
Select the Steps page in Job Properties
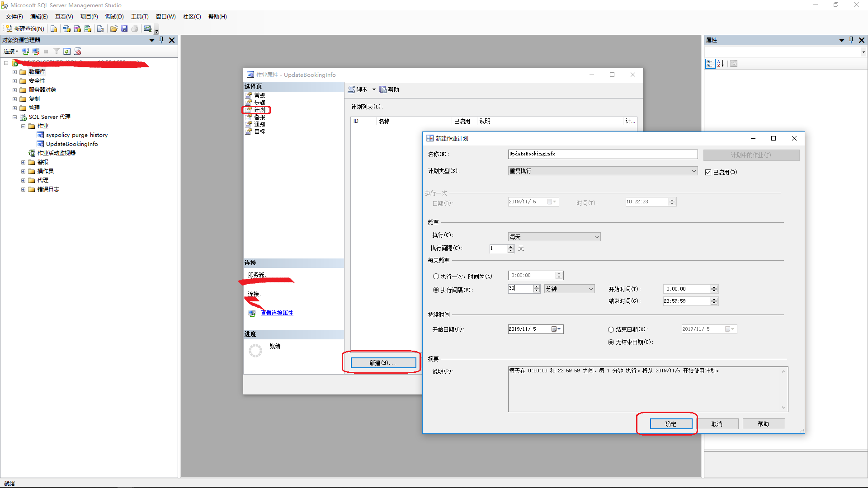point(259,103)
